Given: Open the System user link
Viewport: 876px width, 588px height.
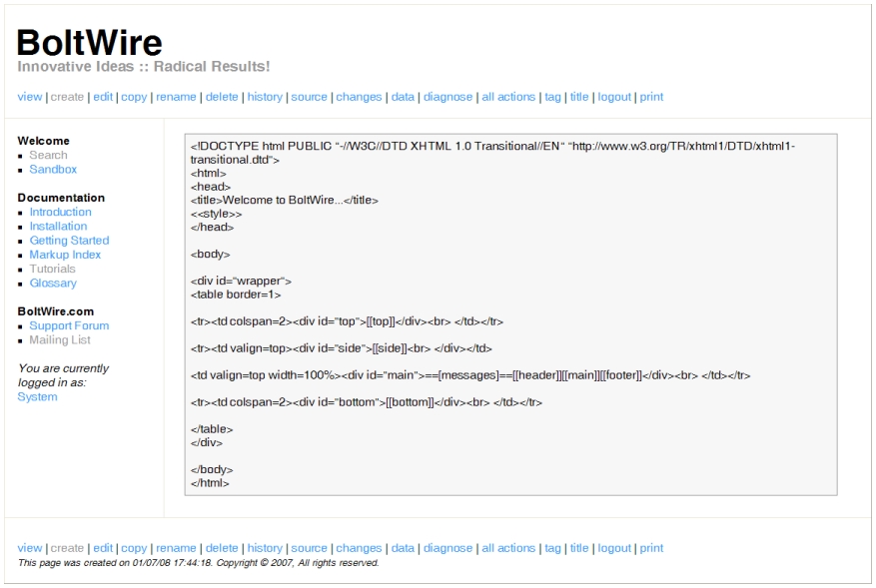Looking at the screenshot, I should 37,396.
